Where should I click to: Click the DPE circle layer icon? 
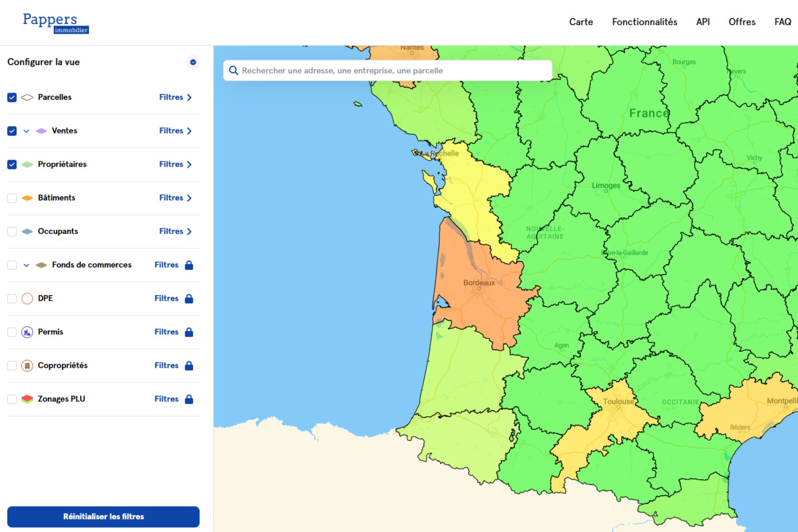tap(27, 298)
